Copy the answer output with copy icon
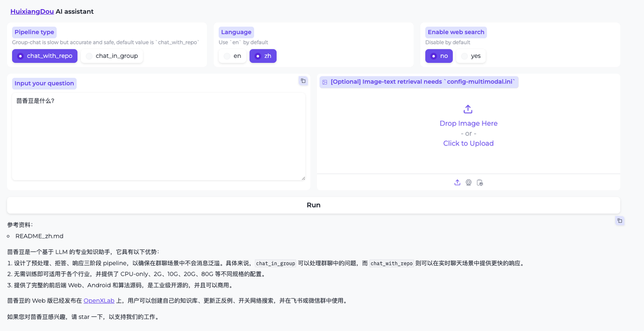The height and width of the screenshot is (331, 644). tap(619, 221)
